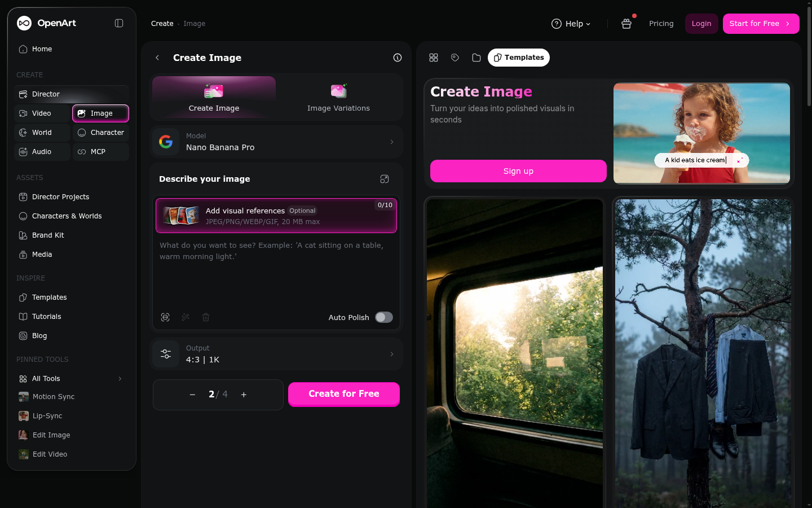Screen dimensions: 812x508
Task: Click the page vertical scrollbar
Action: (x=809, y=56)
